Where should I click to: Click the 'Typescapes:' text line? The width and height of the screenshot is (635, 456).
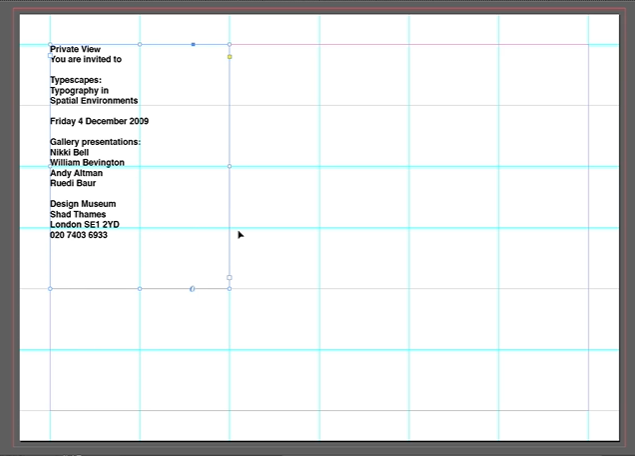click(76, 80)
